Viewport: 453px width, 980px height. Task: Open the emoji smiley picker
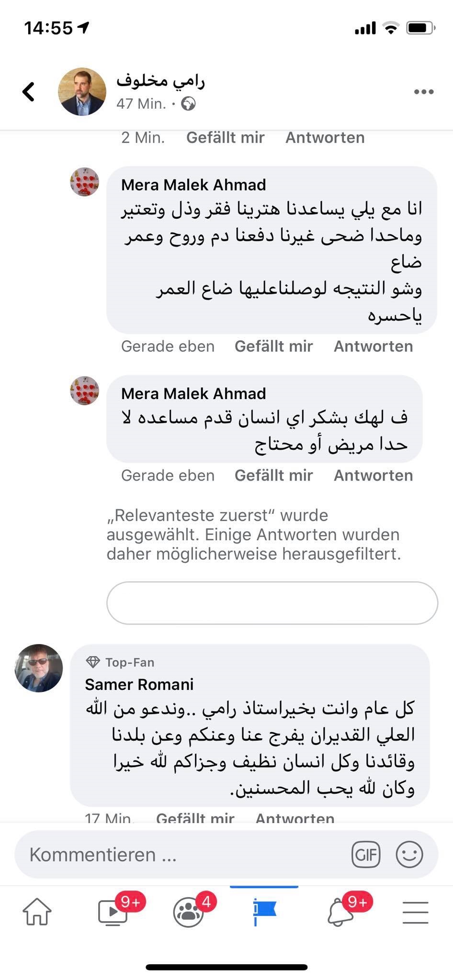coord(409,854)
